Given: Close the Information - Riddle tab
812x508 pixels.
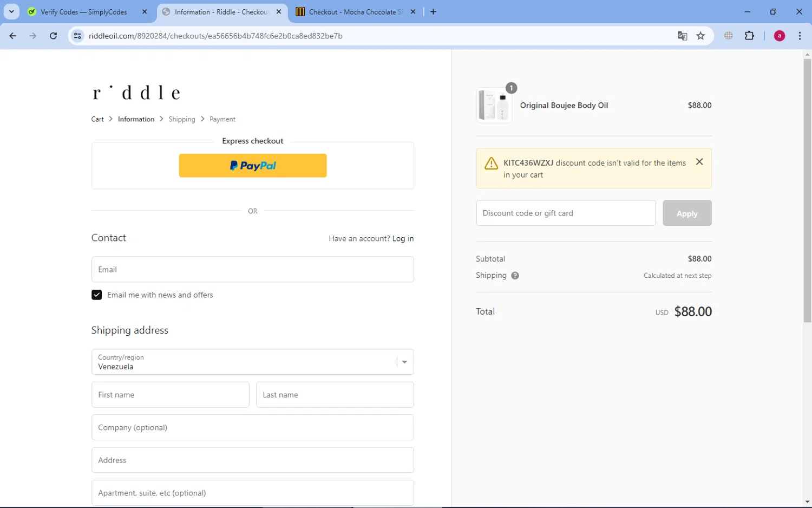Looking at the screenshot, I should [x=279, y=11].
